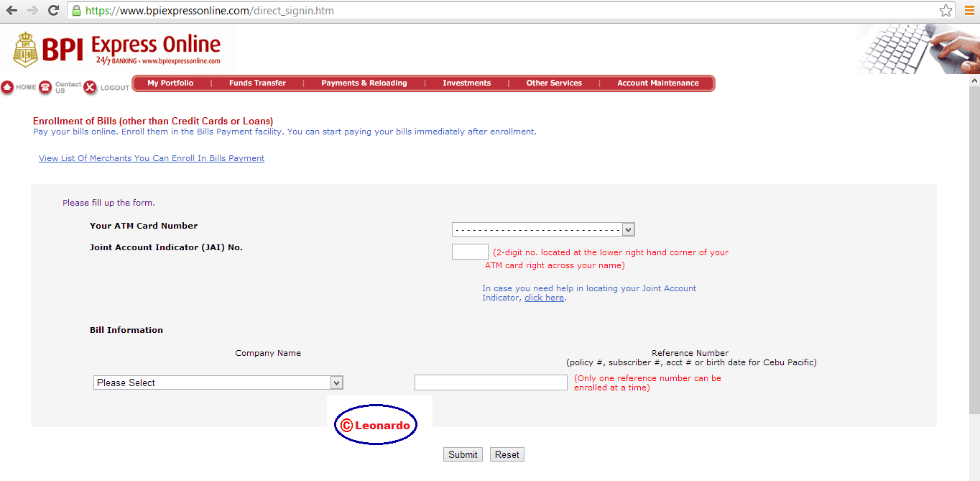
Task: Click the 'Company Name' column label
Action: coord(268,353)
